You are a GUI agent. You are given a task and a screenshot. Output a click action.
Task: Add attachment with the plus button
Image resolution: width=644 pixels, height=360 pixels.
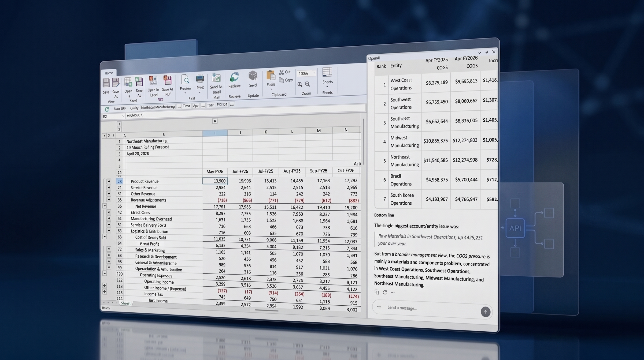[x=379, y=307]
